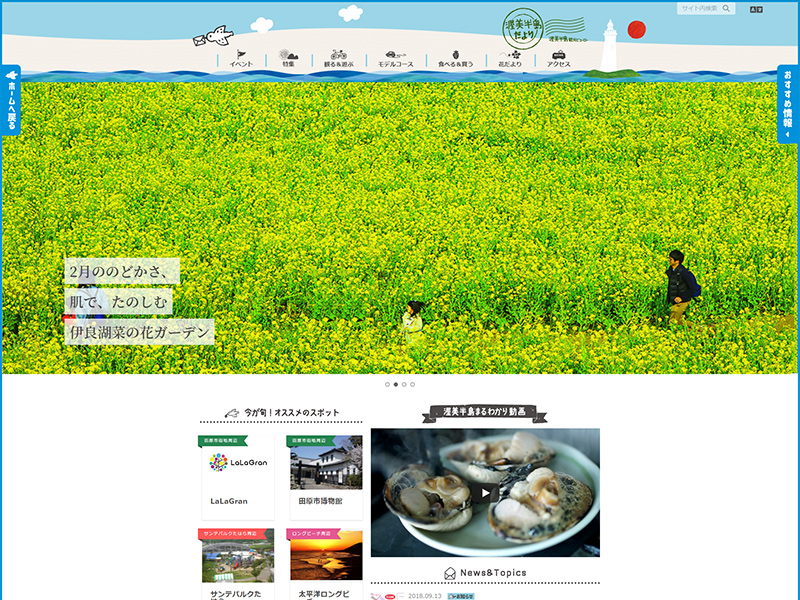Select the second slideshow dot

point(396,384)
